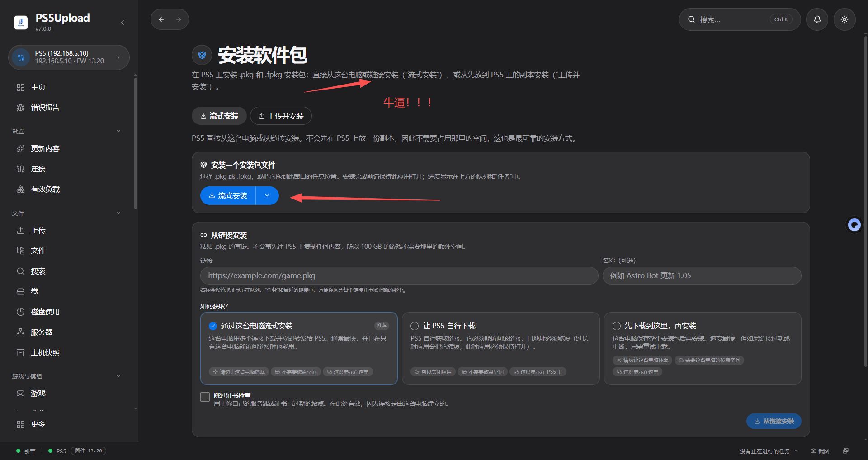Open PS5 (192.168.5.10) connection dropdown
868x460 pixels.
[69, 57]
